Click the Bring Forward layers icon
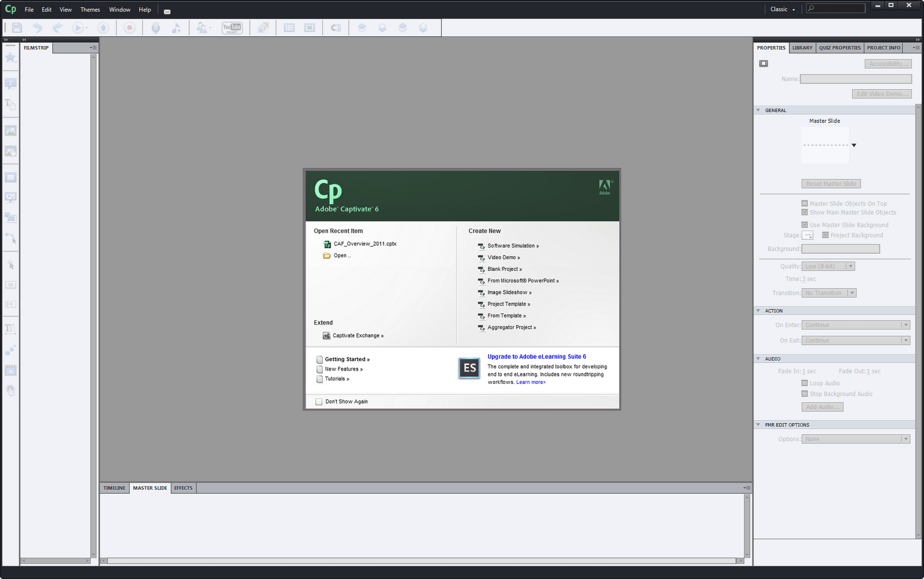924x579 pixels. coord(362,28)
